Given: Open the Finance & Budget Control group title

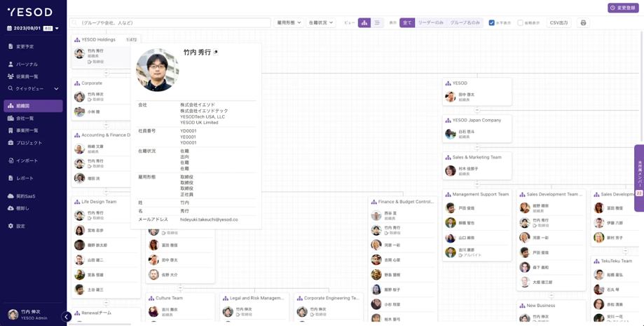Looking at the screenshot, I should coord(406,202).
